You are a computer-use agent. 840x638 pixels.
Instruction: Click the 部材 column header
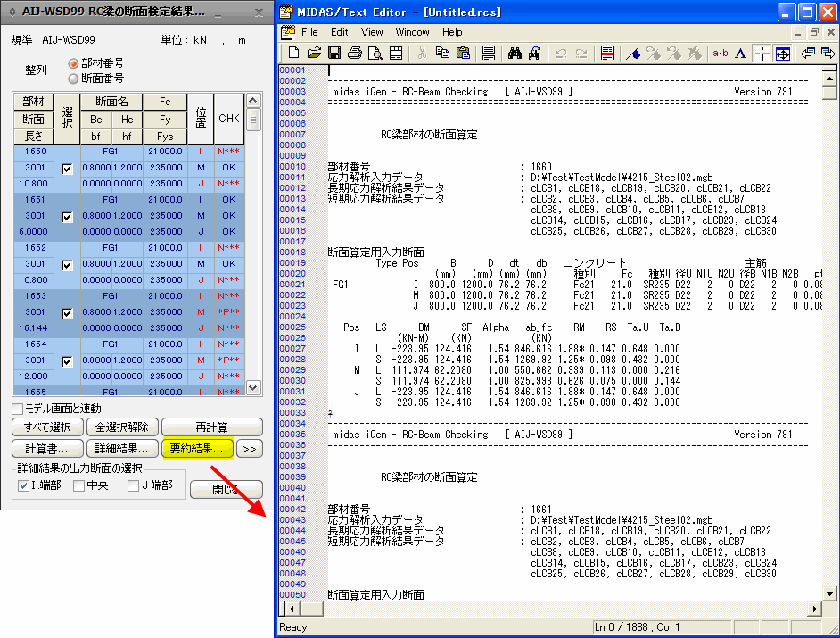(x=33, y=102)
